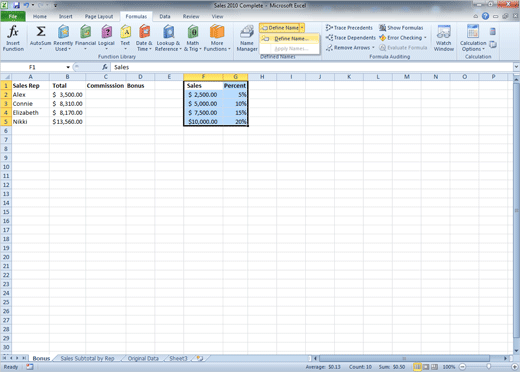The image size is (520, 372).
Task: Expand the Name Box dropdown arrow
Action: tap(68, 67)
